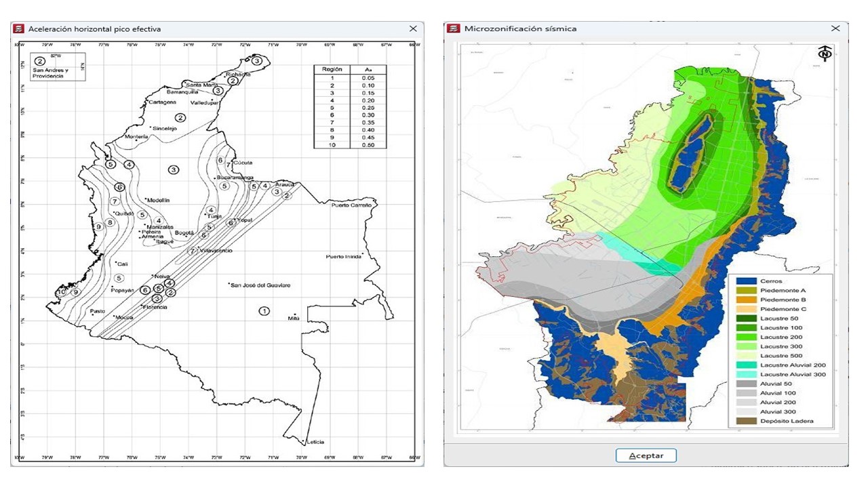This screenshot has height=488, width=868.
Task: Click the 'Aceleración horizontal pico efectiva' title text
Action: pyautogui.click(x=94, y=28)
